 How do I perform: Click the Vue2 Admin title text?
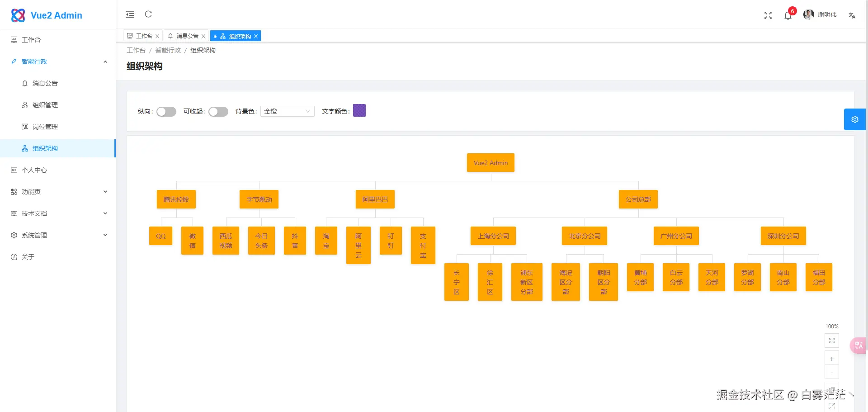(x=57, y=15)
